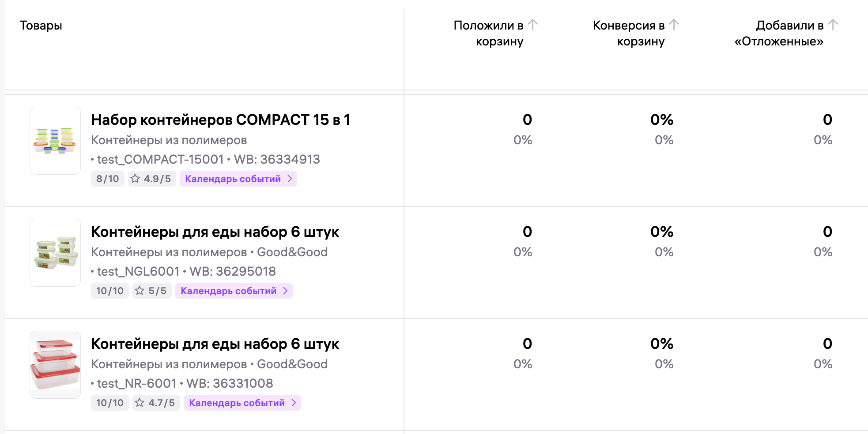
Task: Open Календарь событий for test_NR-6001 product
Action: 242,403
